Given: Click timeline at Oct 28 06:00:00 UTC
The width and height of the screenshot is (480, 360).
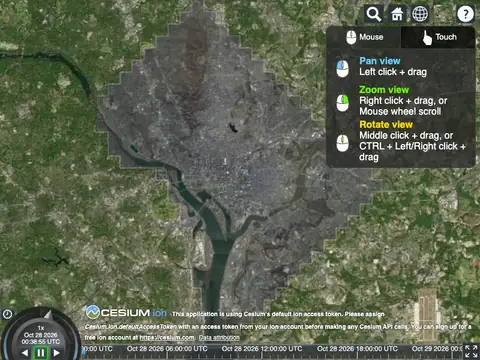Looking at the screenshot, I should [167, 349].
